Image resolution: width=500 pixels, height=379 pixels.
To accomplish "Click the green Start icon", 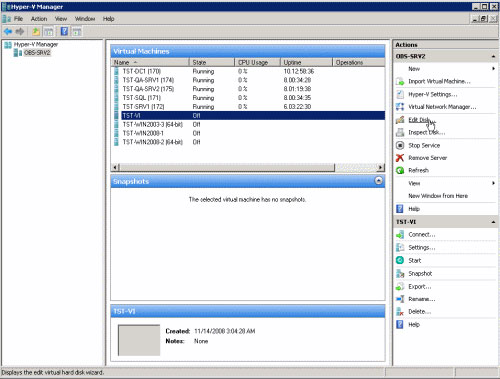I will click(x=400, y=260).
